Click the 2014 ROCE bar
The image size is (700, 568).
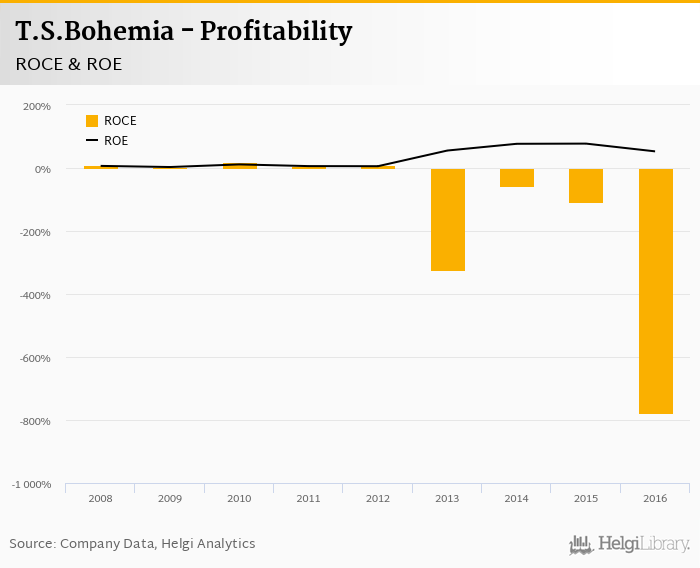pyautogui.click(x=517, y=178)
